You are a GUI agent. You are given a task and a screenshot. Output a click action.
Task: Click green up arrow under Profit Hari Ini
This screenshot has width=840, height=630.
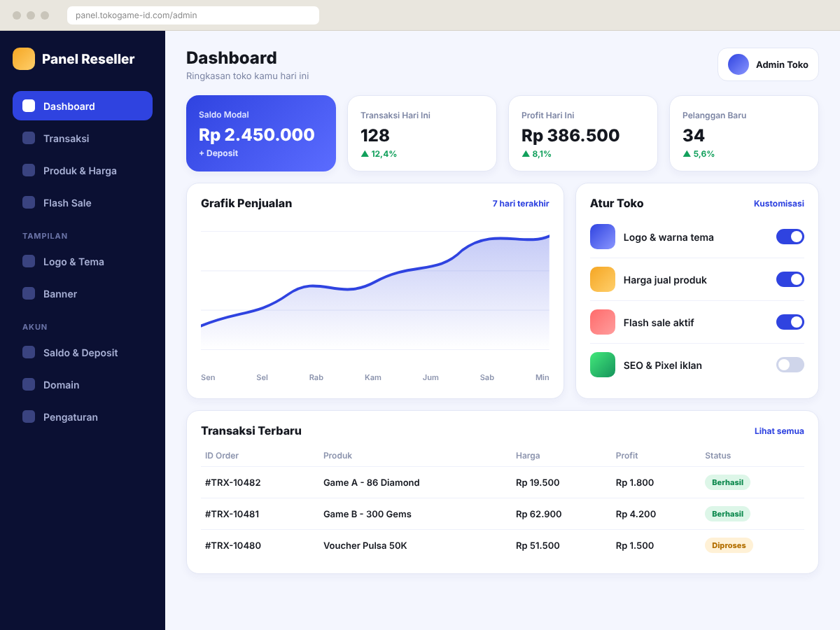tap(526, 154)
